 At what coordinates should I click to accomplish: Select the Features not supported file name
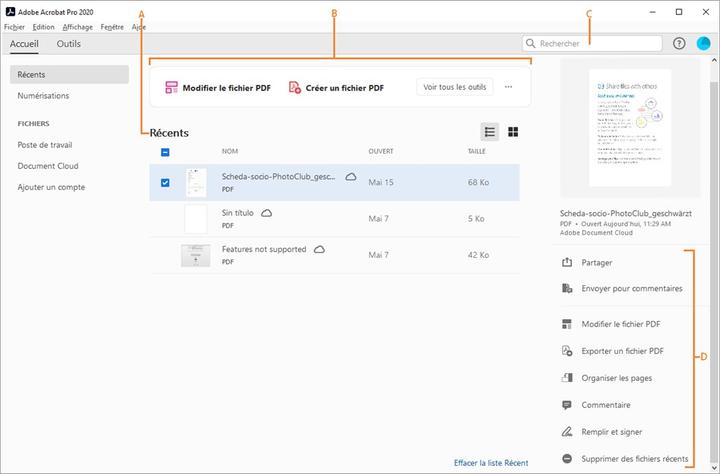(264, 249)
